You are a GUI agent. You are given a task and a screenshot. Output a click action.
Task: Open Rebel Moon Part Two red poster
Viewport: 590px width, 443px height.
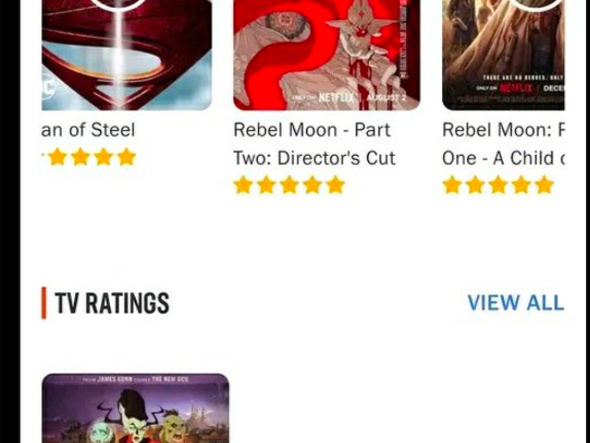click(x=327, y=55)
